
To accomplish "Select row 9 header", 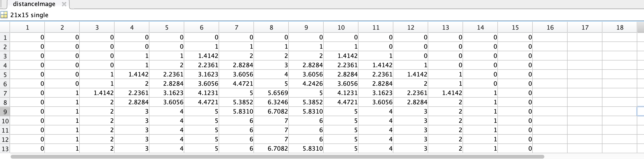I will tap(5, 111).
